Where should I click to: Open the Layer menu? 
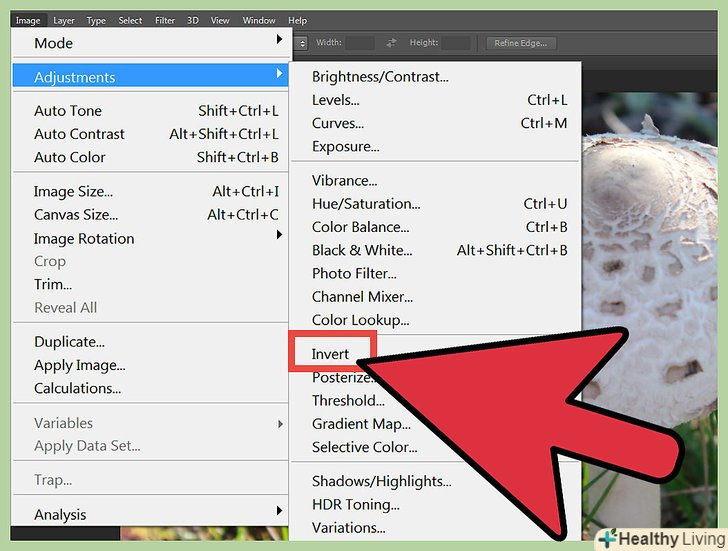coord(64,20)
